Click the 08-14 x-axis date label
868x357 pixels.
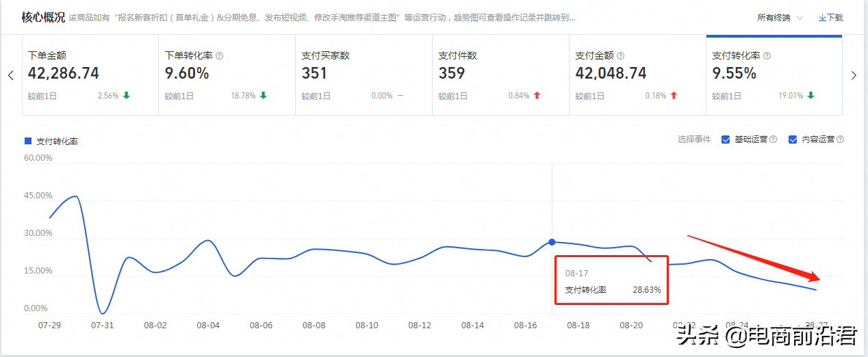pos(472,326)
